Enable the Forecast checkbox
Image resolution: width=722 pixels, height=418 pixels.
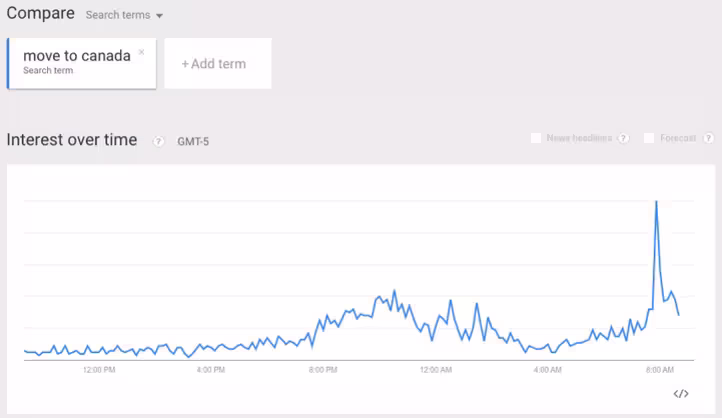649,138
